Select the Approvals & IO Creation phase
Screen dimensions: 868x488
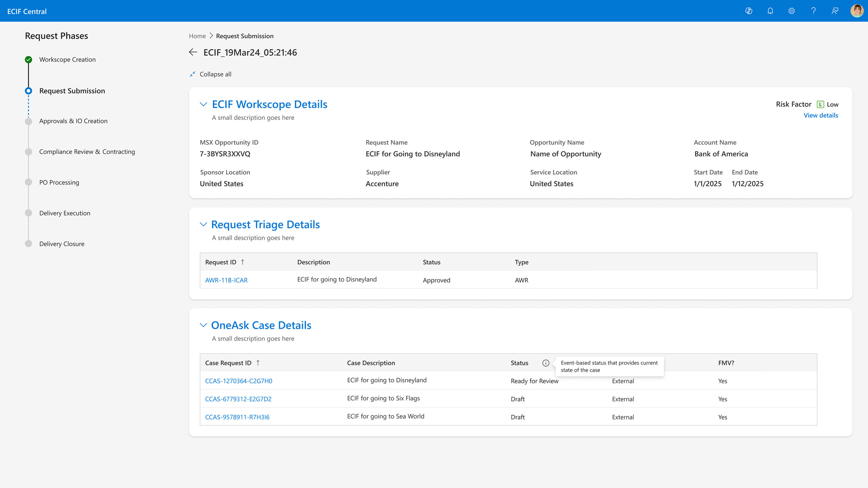(x=73, y=121)
